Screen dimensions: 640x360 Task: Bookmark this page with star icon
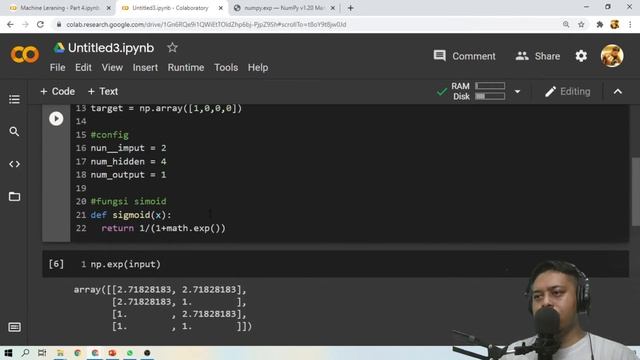tap(581, 24)
